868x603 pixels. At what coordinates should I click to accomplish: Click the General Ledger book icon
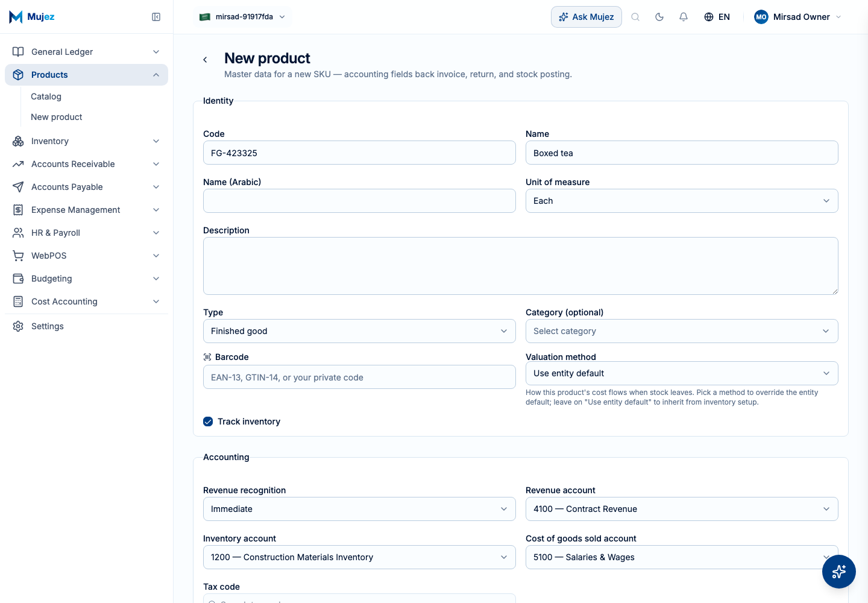pyautogui.click(x=18, y=52)
